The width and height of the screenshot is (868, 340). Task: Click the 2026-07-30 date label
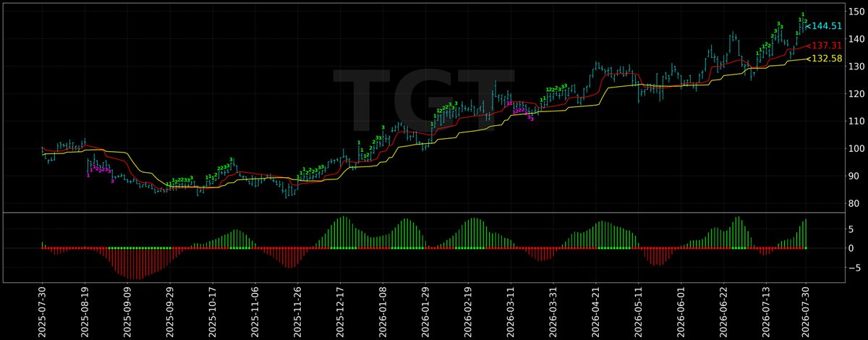pyautogui.click(x=806, y=310)
